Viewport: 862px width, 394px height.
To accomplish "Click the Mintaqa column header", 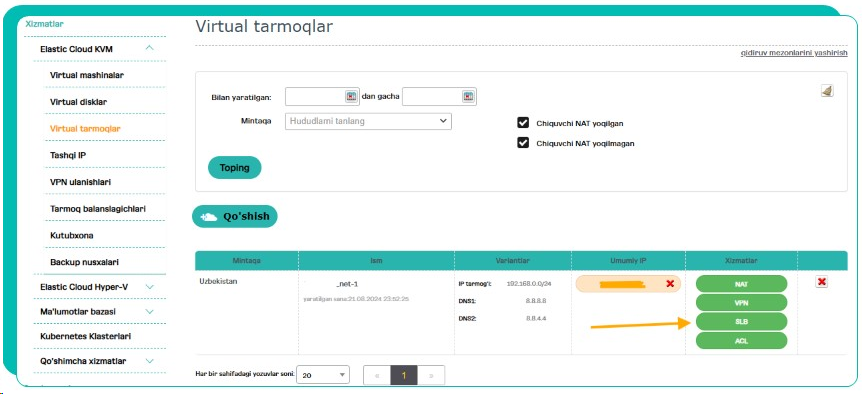I will [x=247, y=260].
